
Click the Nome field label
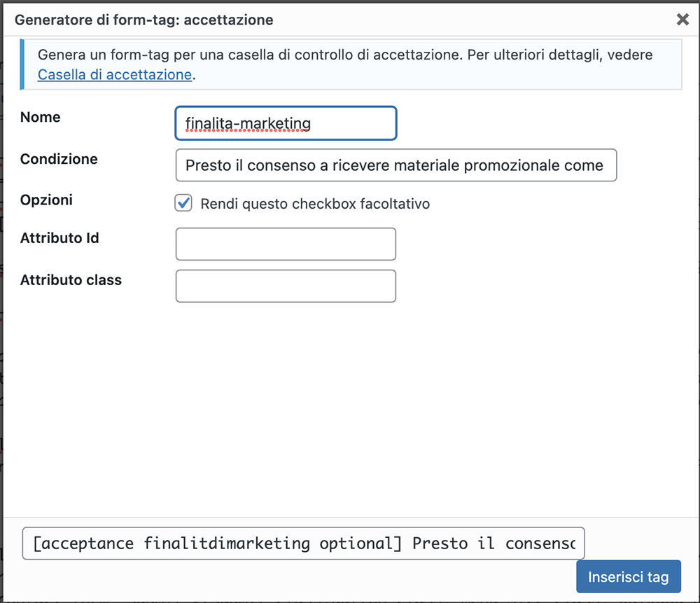click(40, 117)
